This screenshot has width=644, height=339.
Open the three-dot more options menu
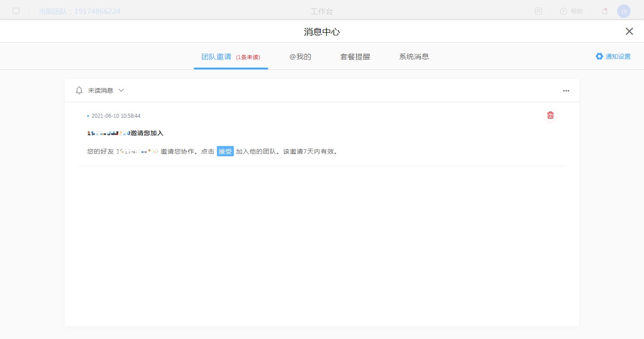566,90
